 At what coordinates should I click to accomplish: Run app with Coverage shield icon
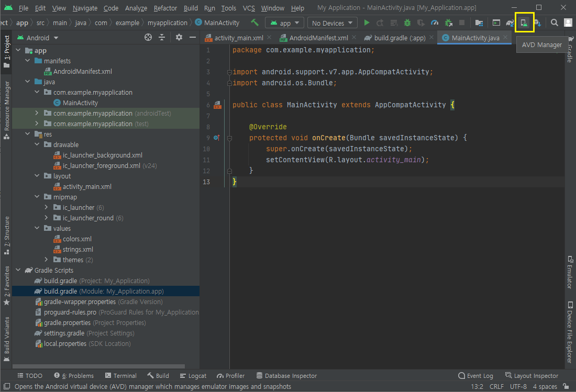coord(421,23)
